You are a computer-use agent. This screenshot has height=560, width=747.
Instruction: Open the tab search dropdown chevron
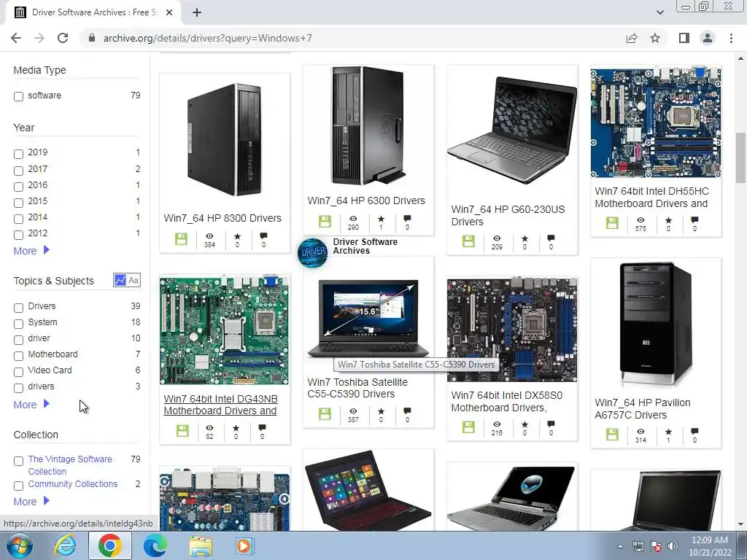click(x=659, y=12)
